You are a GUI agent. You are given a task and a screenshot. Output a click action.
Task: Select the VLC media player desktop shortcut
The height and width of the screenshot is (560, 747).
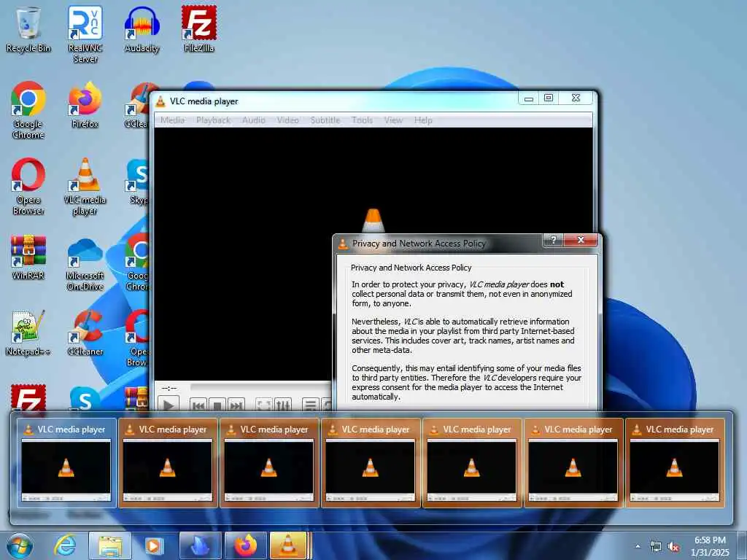(x=85, y=186)
